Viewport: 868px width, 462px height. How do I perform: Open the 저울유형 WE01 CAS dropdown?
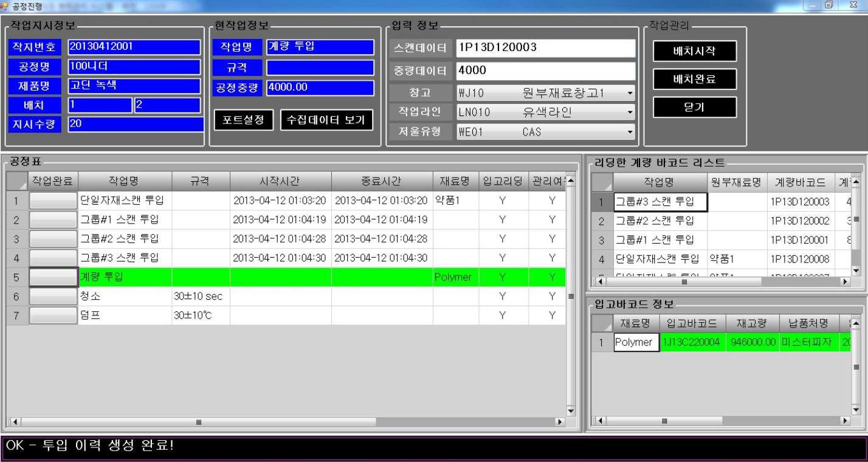(x=546, y=131)
